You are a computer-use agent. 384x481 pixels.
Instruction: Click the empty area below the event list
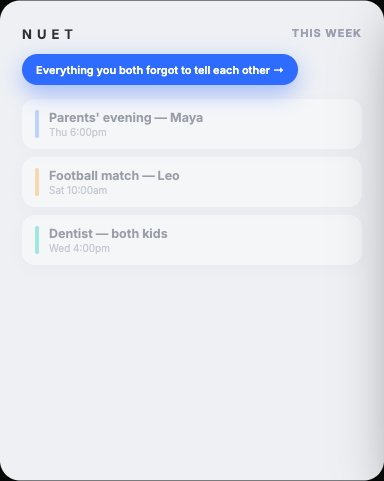pos(192,367)
